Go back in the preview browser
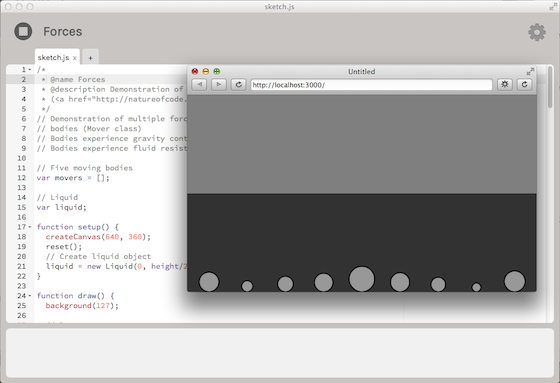Screen dimensions: 560x383 [199, 85]
